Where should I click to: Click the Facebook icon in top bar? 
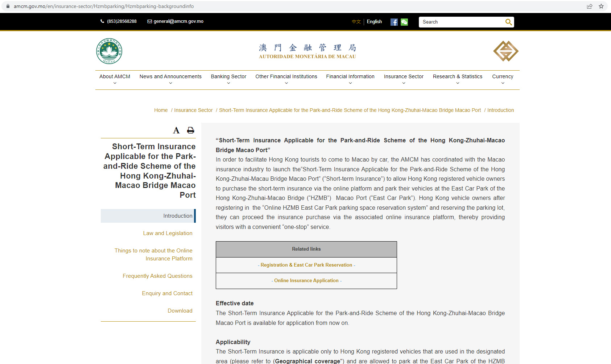394,22
